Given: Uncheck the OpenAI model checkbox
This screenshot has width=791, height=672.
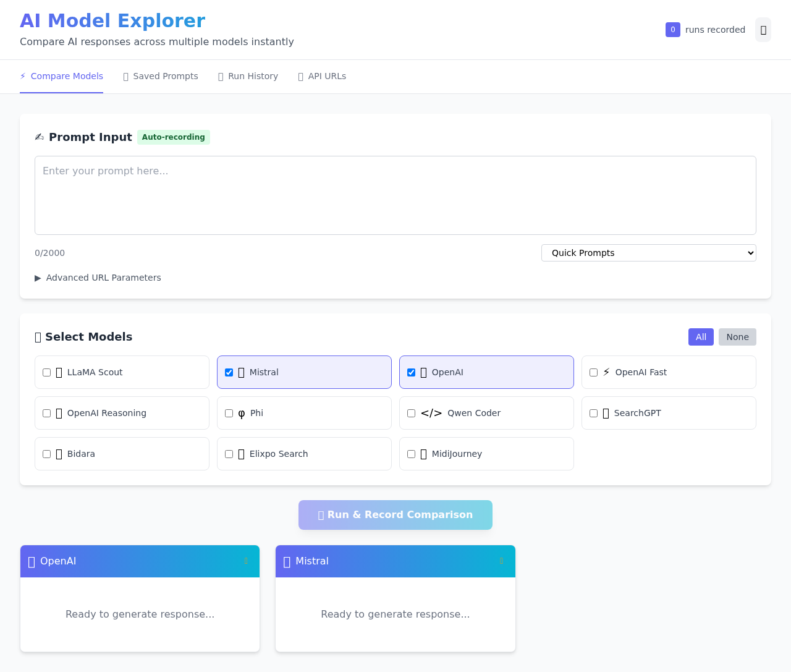Looking at the screenshot, I should click(x=411, y=372).
